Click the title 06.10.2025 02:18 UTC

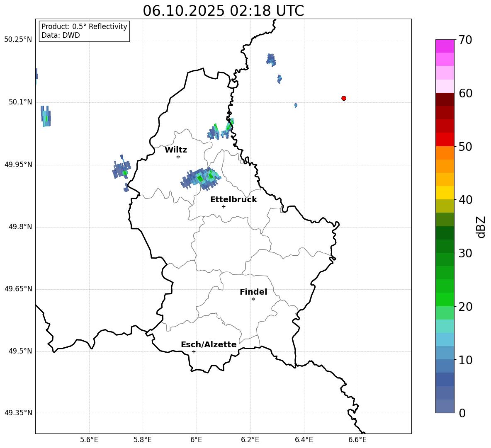coord(223,11)
